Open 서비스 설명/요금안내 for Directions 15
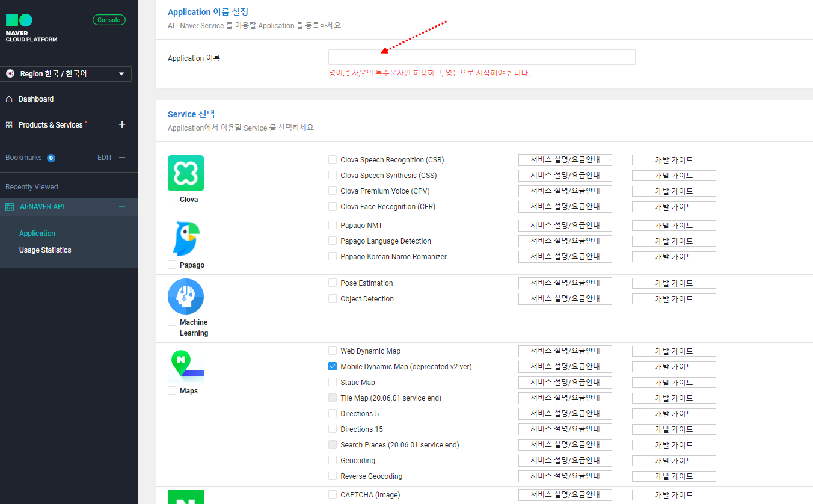813x504 pixels. pyautogui.click(x=565, y=429)
